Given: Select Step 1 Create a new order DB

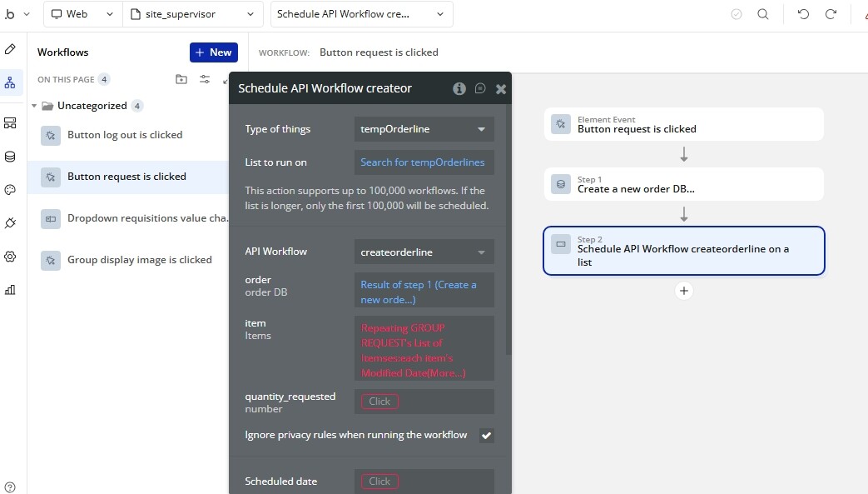Looking at the screenshot, I should pos(683,184).
